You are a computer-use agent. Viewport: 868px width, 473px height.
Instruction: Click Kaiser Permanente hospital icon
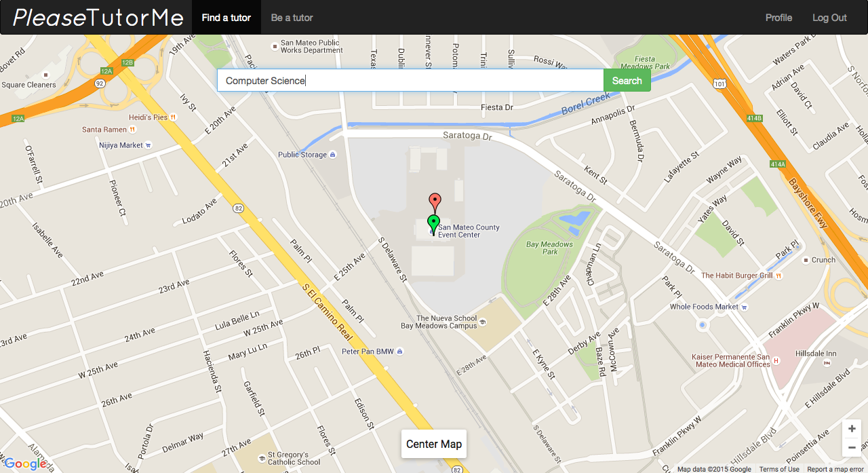point(776,360)
